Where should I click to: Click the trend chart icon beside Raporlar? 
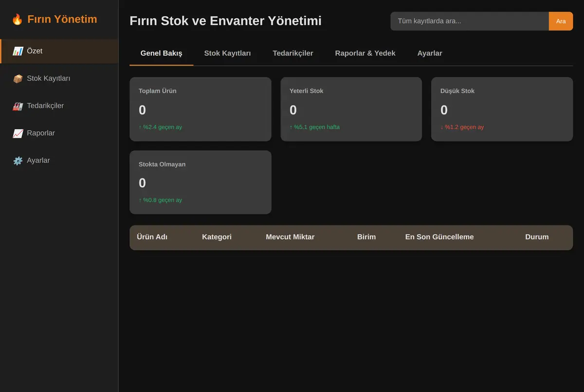[18, 133]
